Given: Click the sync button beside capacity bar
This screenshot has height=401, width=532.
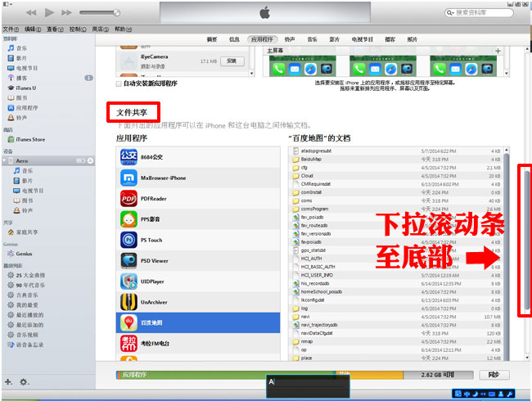Looking at the screenshot, I should point(494,375).
